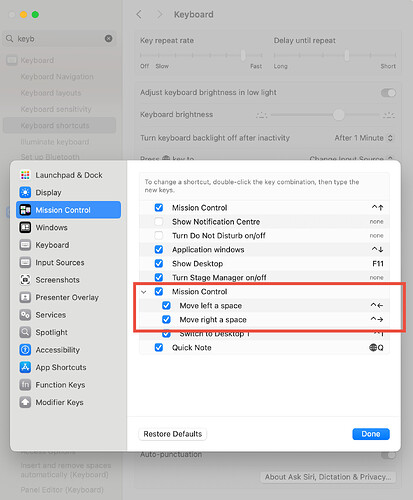Image resolution: width=413 pixels, height=500 pixels.
Task: Select Keyboard layouts search result
Action: point(51,93)
